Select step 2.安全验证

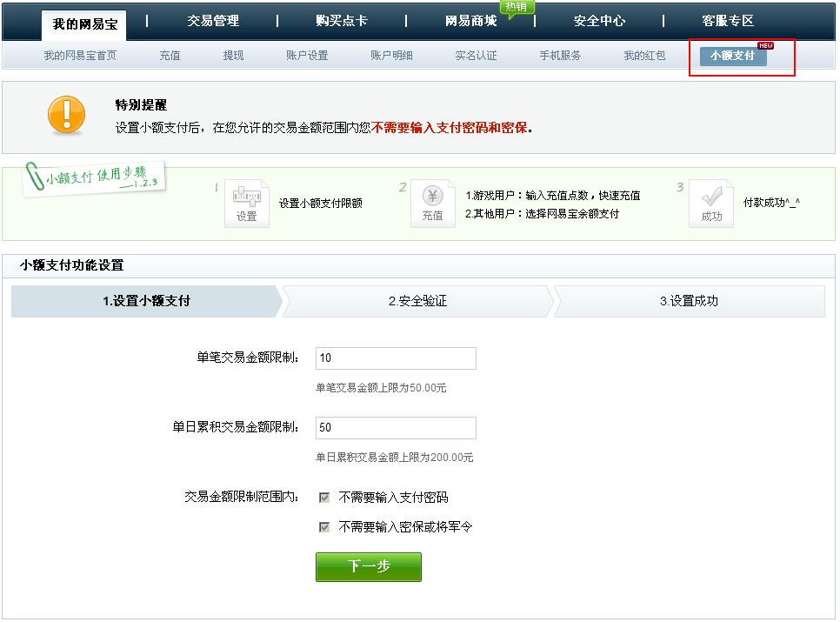[417, 301]
